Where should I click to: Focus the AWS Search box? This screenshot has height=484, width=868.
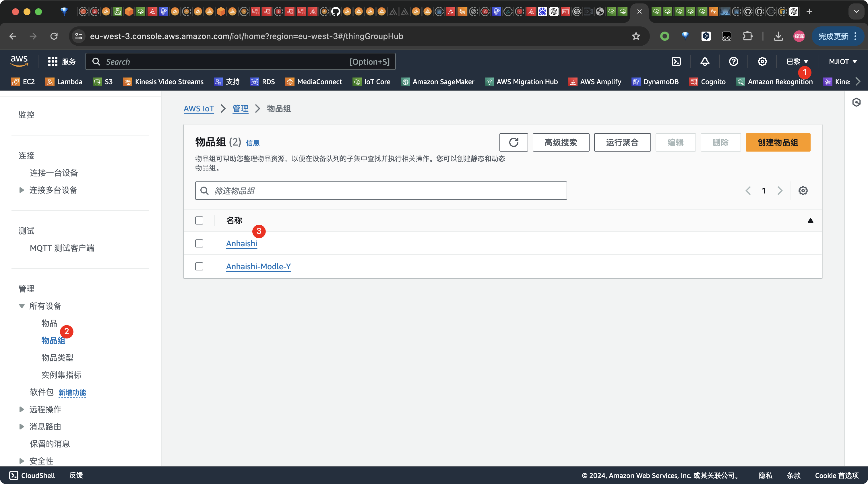(x=240, y=61)
